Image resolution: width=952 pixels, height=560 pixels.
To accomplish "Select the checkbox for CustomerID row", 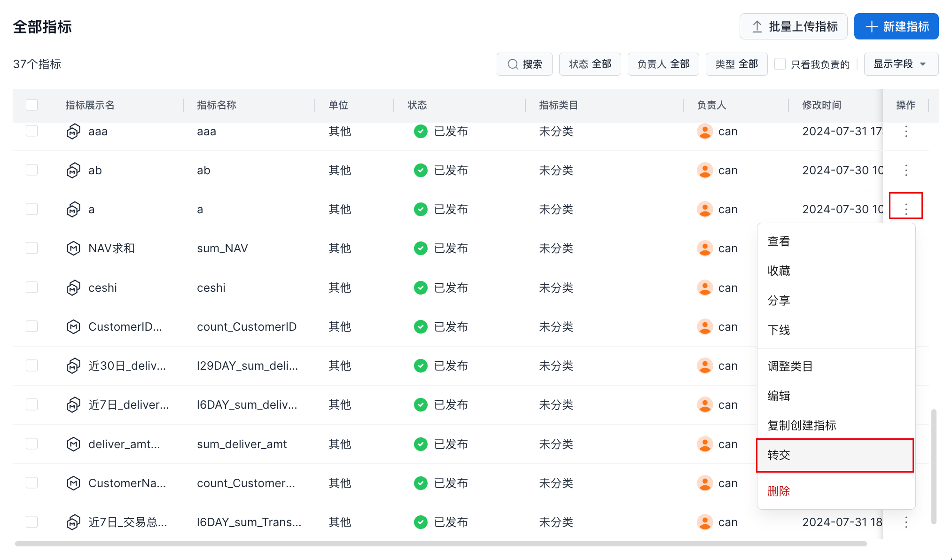I will [32, 327].
